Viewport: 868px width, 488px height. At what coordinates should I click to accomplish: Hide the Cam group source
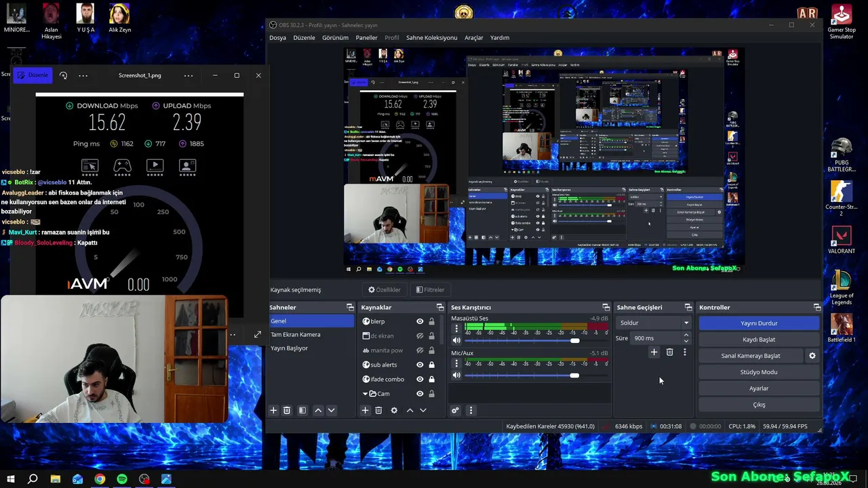[x=420, y=394]
